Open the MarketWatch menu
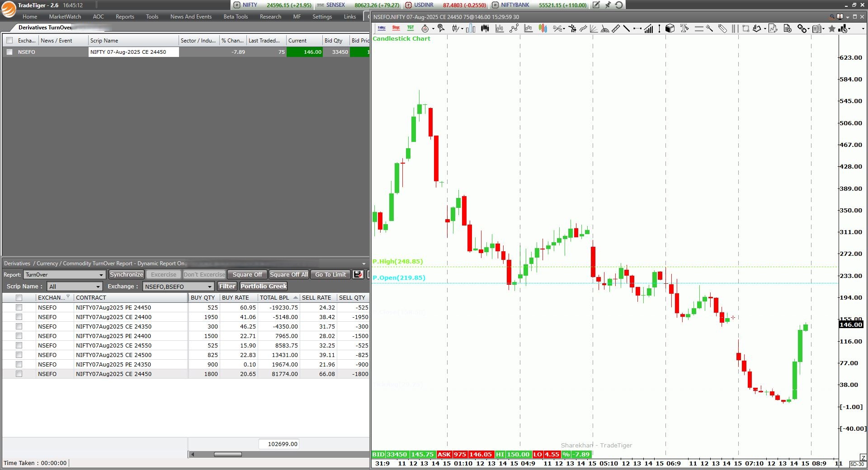Screen dimensions: 868x470 tap(65, 17)
